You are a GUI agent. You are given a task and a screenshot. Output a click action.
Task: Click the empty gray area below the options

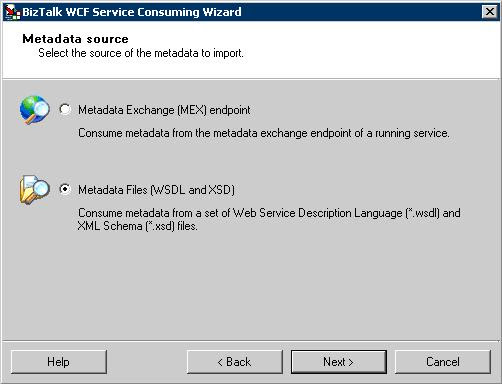click(250, 287)
